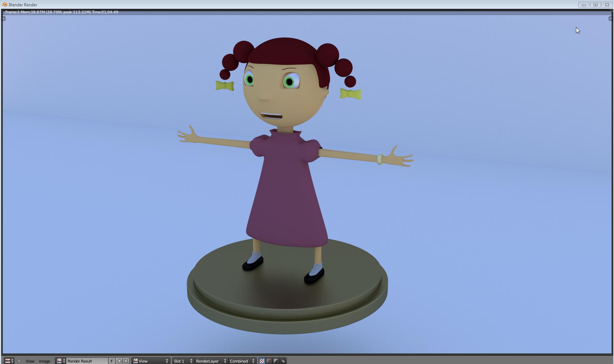This screenshot has height=364, width=614.
Task: Toggle fake user with the F button
Action: 112,361
